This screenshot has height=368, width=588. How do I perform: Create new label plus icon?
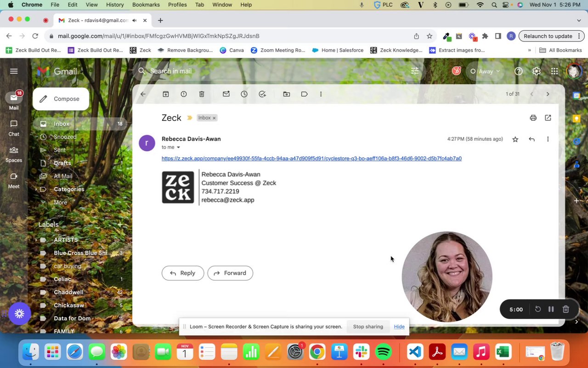click(120, 224)
